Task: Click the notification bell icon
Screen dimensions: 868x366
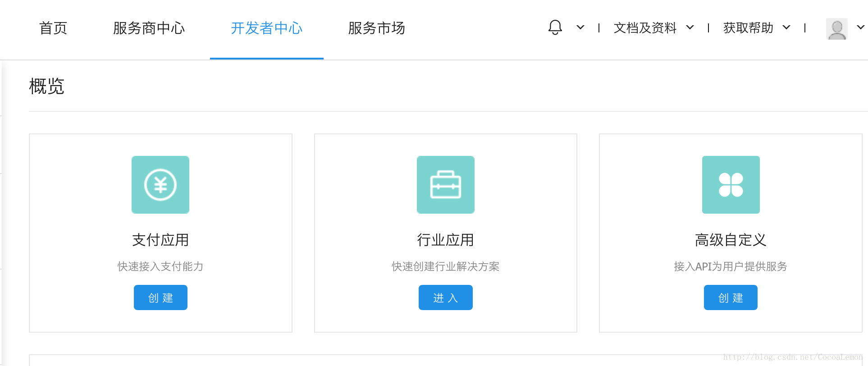Action: pos(555,27)
